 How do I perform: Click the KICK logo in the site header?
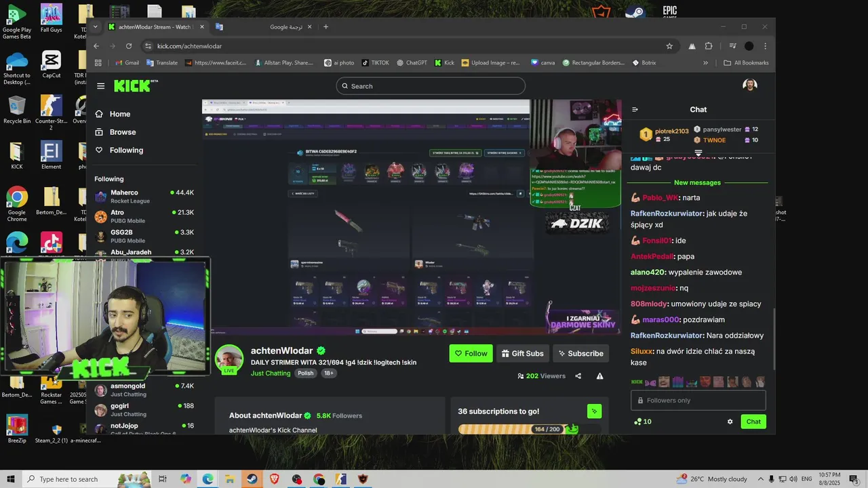(x=136, y=85)
